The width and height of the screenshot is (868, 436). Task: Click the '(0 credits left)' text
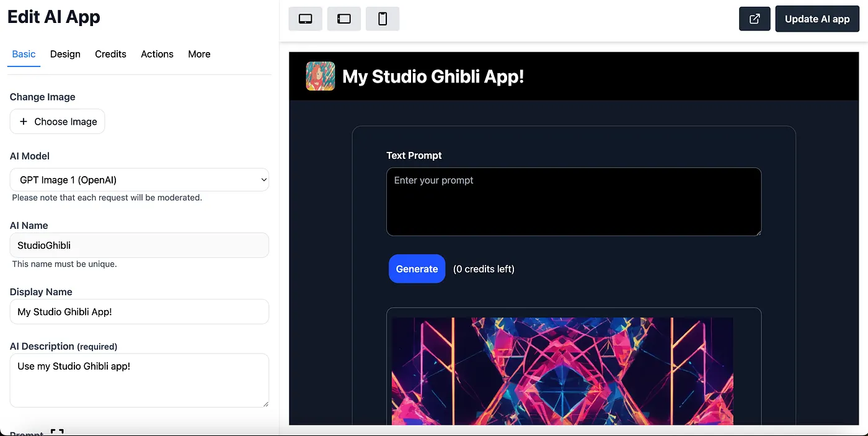click(484, 269)
